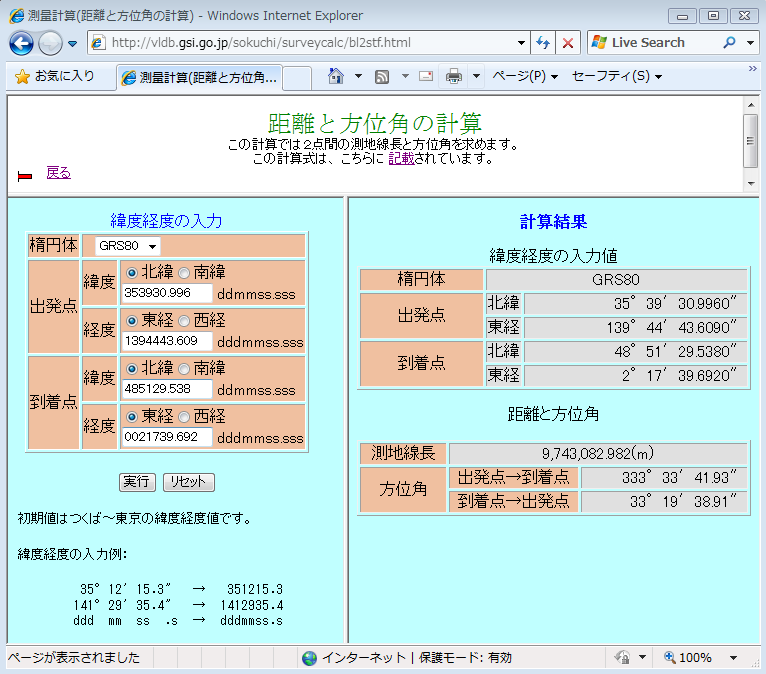This screenshot has height=674, width=766.
Task: Click the top frame scrollbar thumb
Action: 750,141
